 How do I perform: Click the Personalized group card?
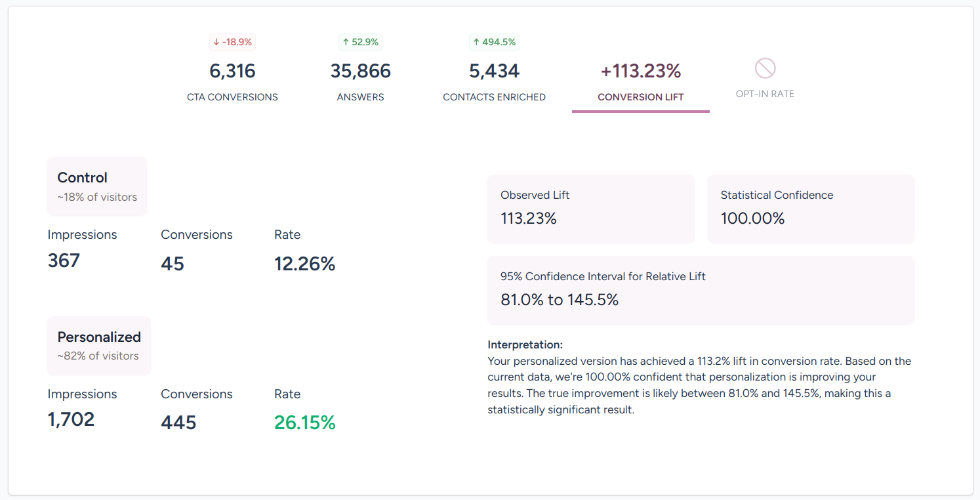(x=99, y=346)
